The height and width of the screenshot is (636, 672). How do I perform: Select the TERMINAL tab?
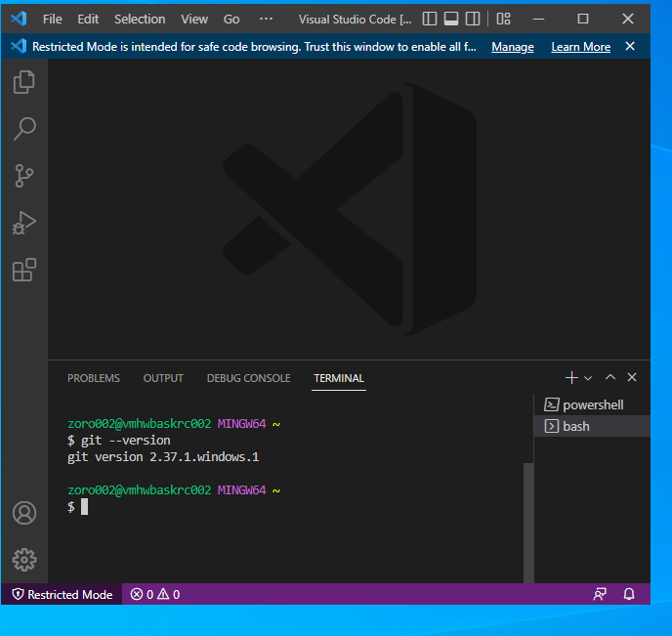339,378
